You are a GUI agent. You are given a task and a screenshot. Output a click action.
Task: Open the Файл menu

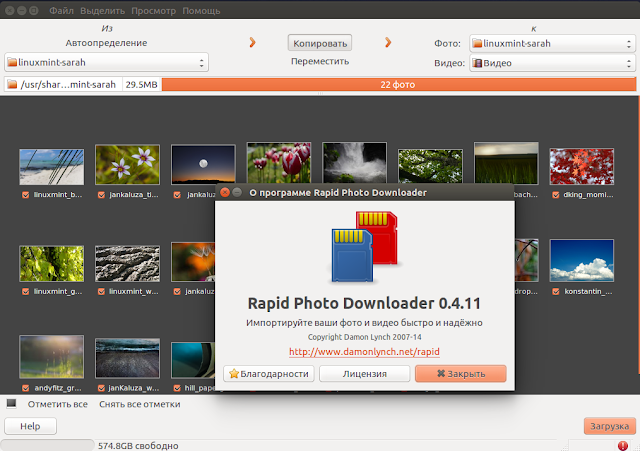(x=61, y=11)
